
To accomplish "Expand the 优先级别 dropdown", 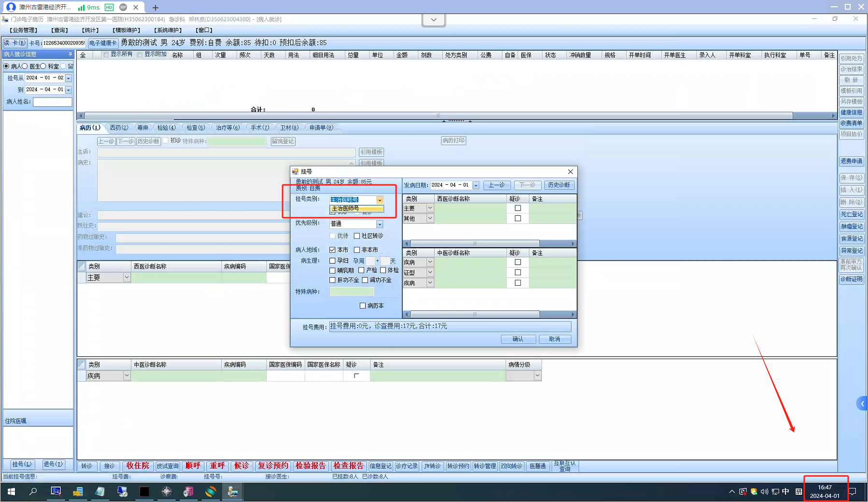I will tap(380, 224).
